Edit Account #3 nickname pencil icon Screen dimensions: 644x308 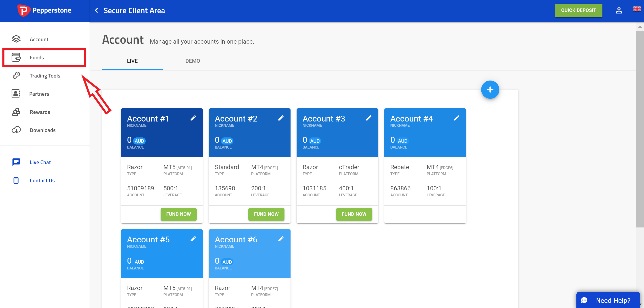(x=369, y=118)
